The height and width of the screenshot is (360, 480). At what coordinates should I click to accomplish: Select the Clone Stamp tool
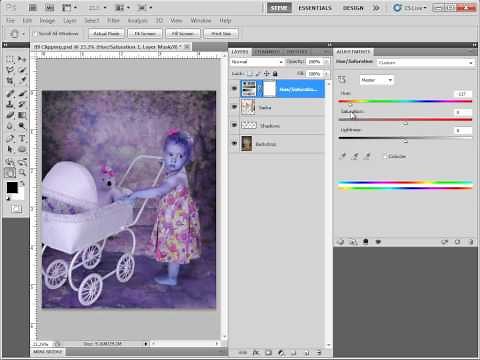coord(10,104)
